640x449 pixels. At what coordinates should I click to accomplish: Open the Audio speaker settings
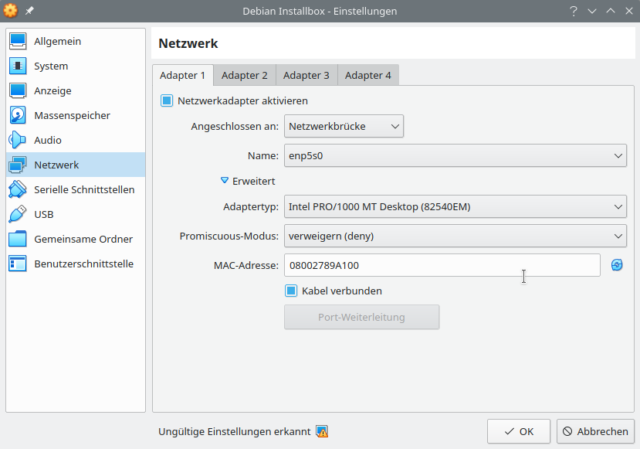pyautogui.click(x=76, y=140)
